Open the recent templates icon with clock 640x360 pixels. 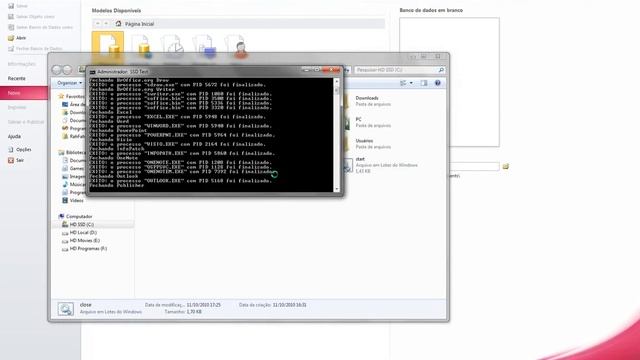tap(172, 46)
